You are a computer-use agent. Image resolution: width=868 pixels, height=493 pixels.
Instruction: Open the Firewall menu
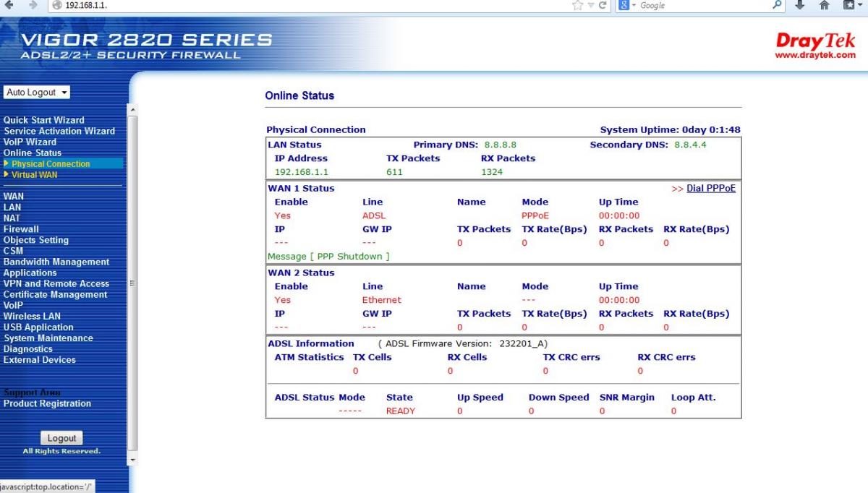(21, 228)
